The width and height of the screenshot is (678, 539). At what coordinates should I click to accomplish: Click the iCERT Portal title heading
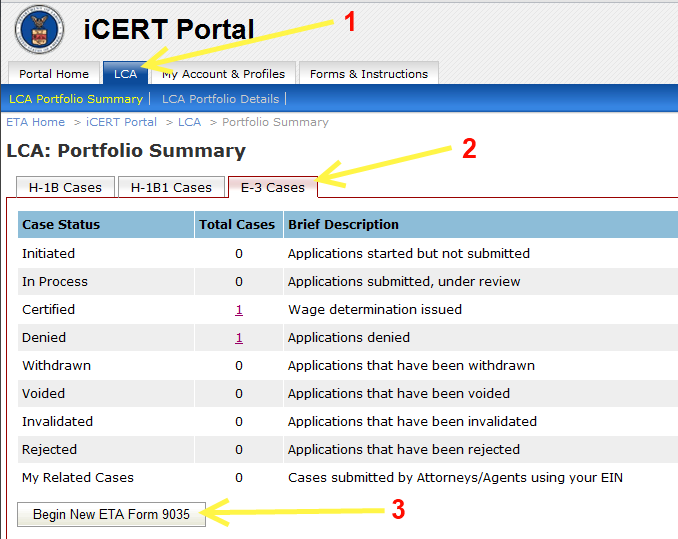168,30
